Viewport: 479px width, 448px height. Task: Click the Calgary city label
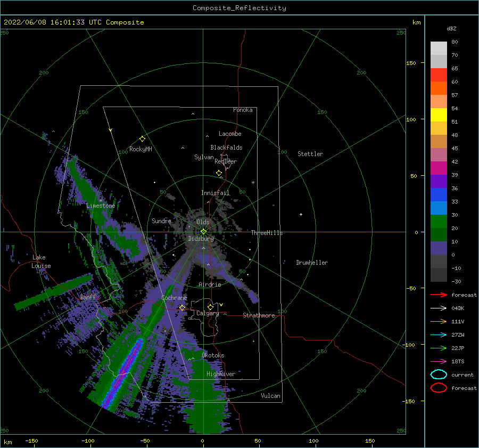(x=208, y=313)
